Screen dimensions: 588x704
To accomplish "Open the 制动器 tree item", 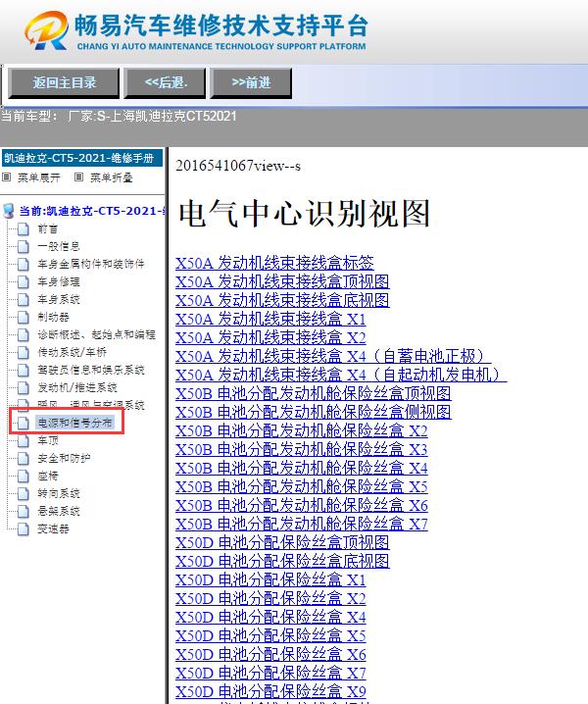I will pyautogui.click(x=53, y=317).
